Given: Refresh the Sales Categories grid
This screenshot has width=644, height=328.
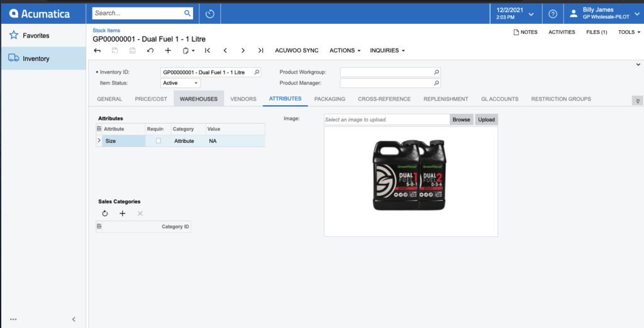Looking at the screenshot, I should pyautogui.click(x=105, y=213).
